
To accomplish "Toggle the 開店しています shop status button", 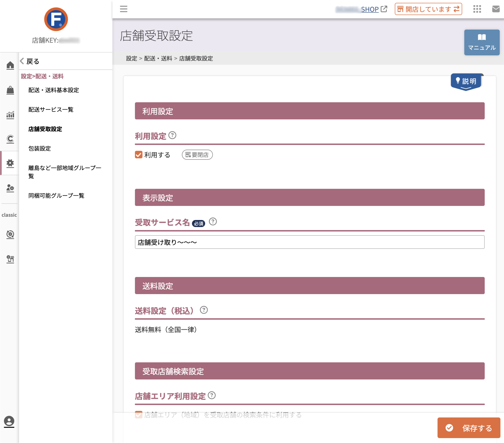I will (x=428, y=9).
